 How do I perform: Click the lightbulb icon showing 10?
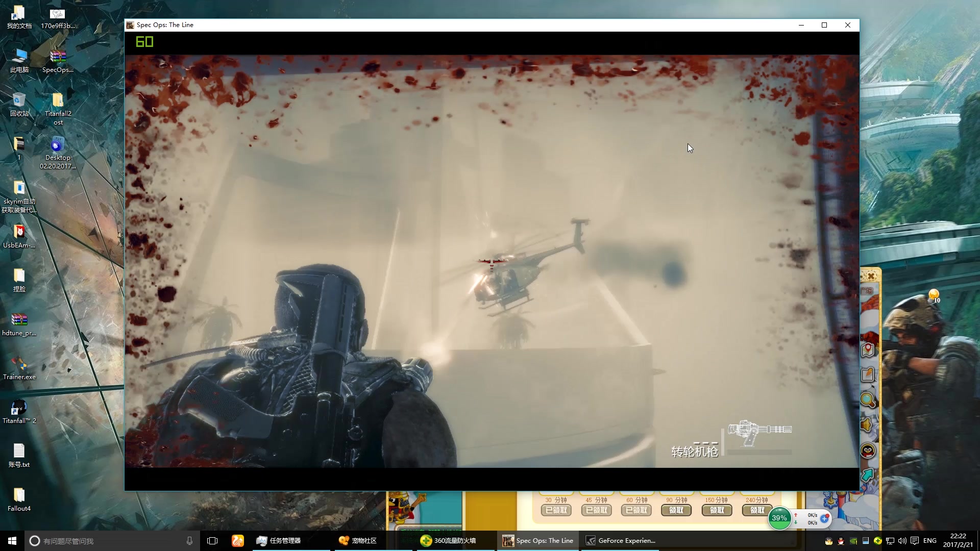pos(934,295)
